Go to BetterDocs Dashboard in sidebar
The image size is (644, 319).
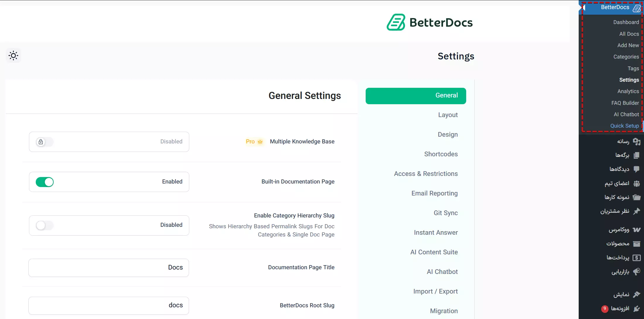coord(626,22)
